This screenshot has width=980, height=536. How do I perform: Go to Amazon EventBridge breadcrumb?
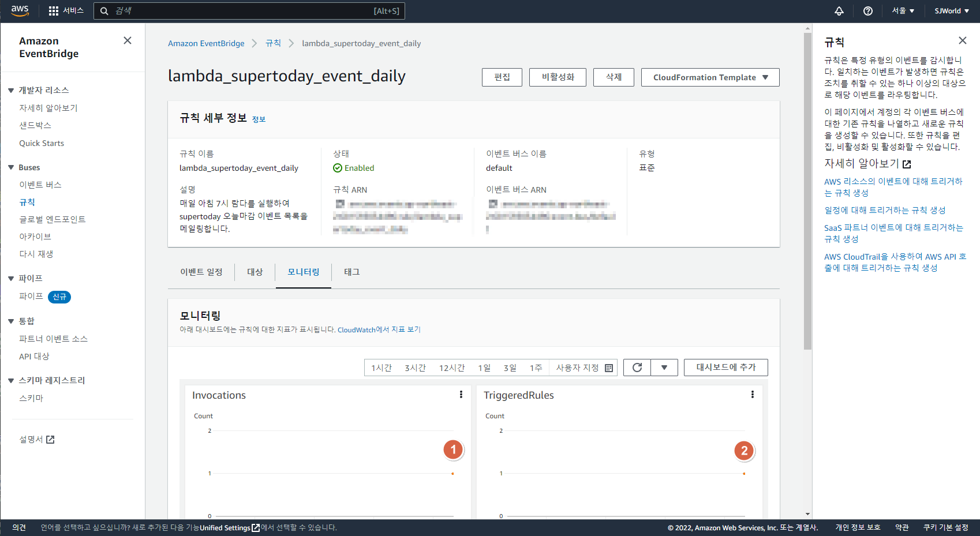[206, 43]
